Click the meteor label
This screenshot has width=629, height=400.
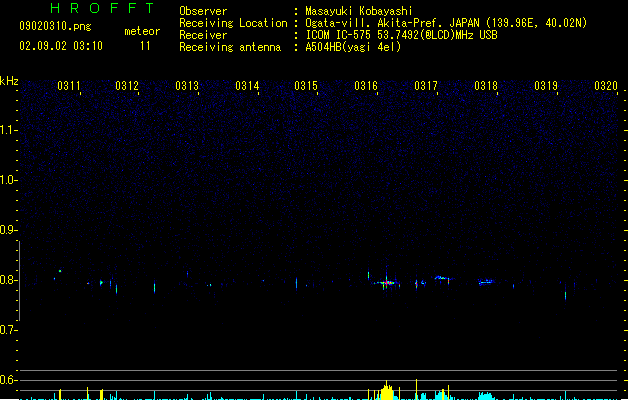pyautogui.click(x=142, y=31)
